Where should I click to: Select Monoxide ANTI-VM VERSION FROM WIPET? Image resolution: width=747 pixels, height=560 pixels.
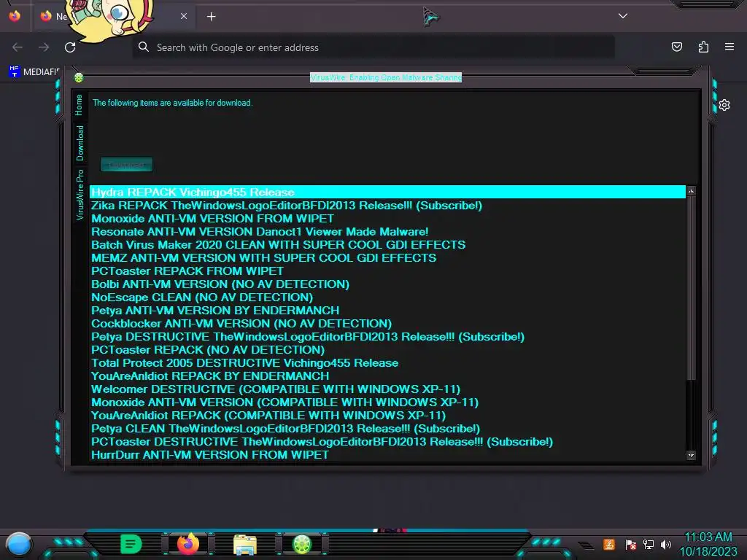(x=387, y=219)
